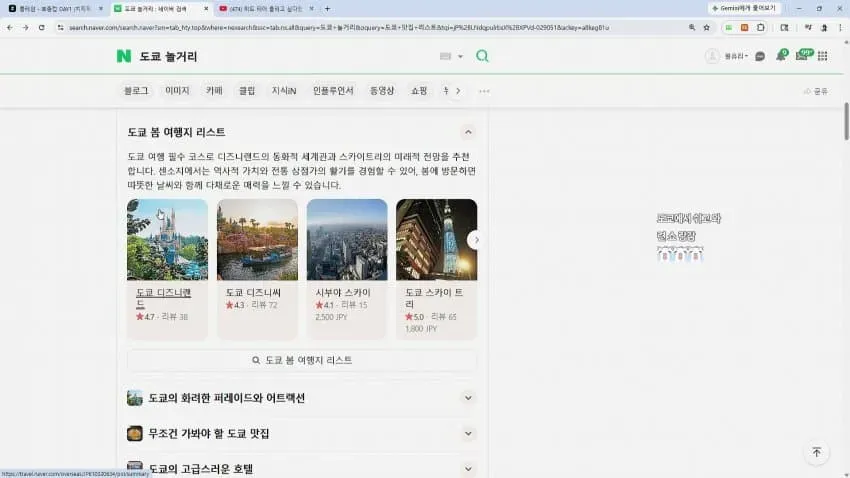Click the Naver N logo

[124, 56]
